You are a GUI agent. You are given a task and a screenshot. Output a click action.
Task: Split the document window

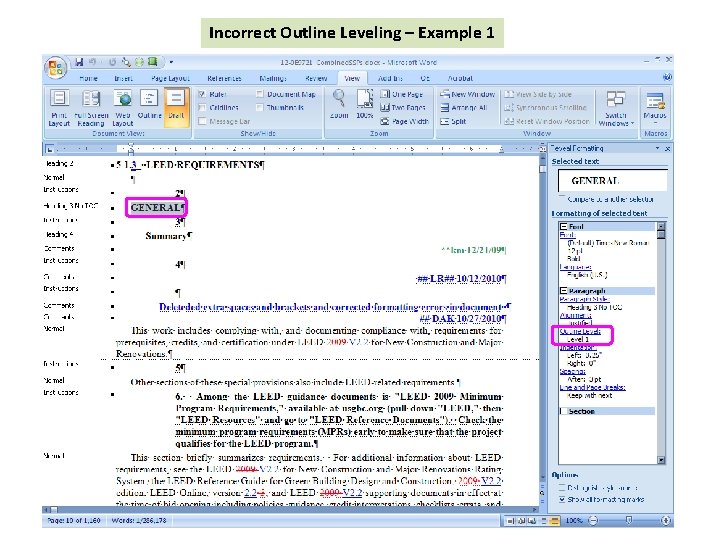click(x=453, y=121)
